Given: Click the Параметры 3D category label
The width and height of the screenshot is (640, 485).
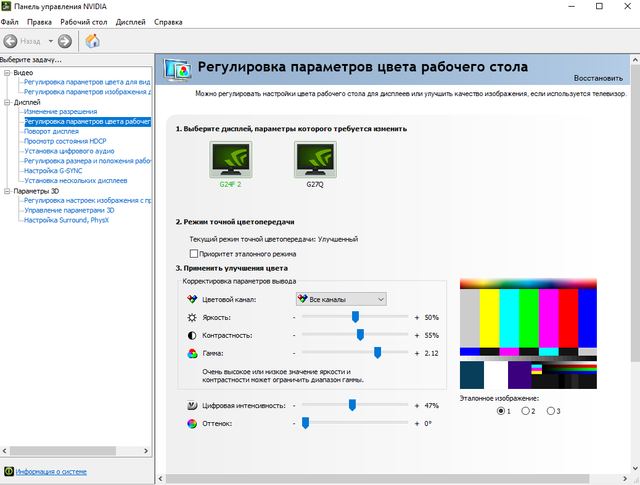Looking at the screenshot, I should 36,191.
